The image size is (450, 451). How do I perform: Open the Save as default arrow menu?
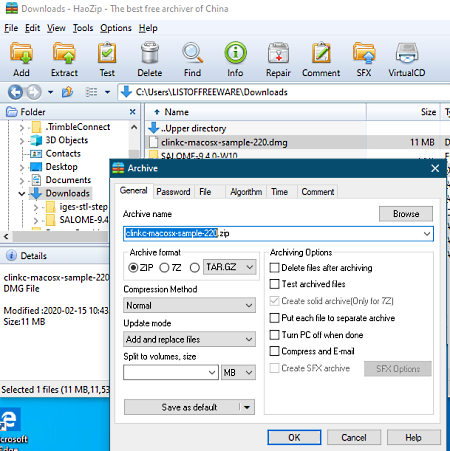(247, 407)
